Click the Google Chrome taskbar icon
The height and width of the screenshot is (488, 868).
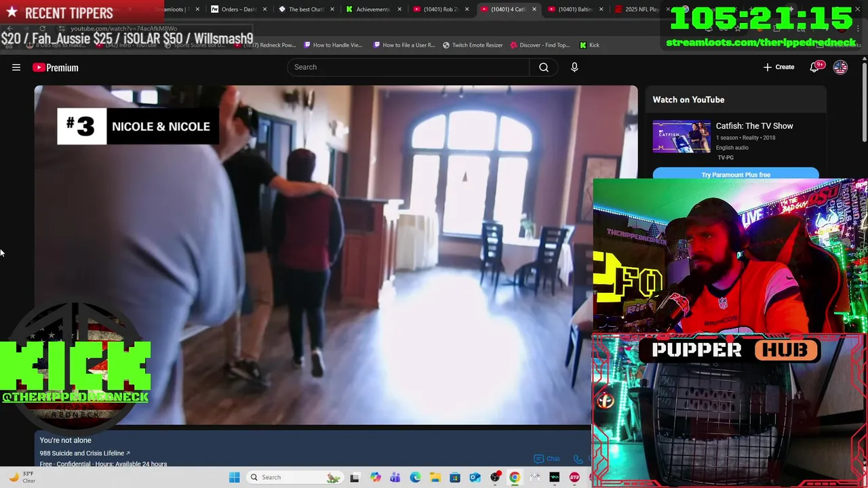[515, 477]
